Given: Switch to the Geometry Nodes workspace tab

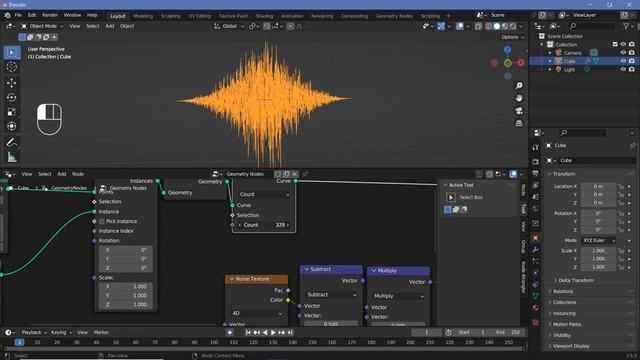Looking at the screenshot, I should (x=394, y=16).
